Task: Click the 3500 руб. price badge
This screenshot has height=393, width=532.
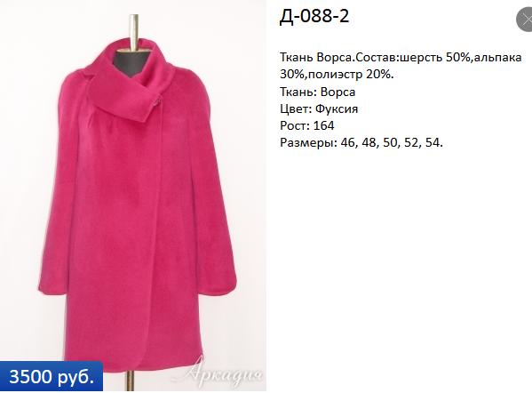Action: click(52, 377)
